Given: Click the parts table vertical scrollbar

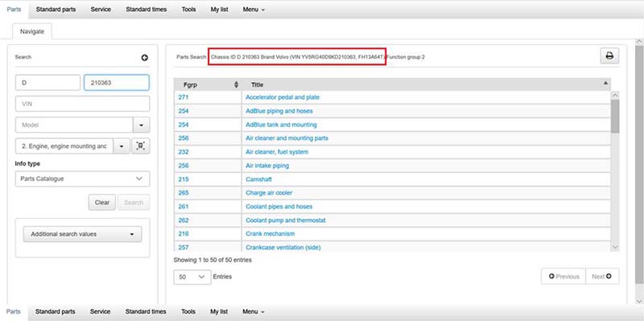Looking at the screenshot, I should click(615, 171).
